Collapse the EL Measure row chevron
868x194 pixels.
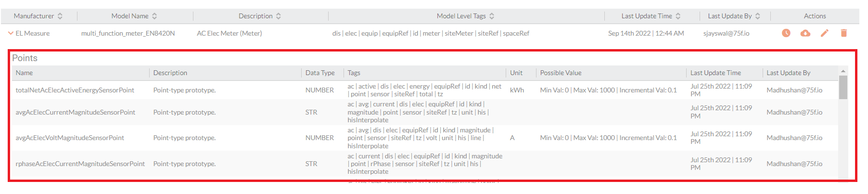[x=11, y=33]
